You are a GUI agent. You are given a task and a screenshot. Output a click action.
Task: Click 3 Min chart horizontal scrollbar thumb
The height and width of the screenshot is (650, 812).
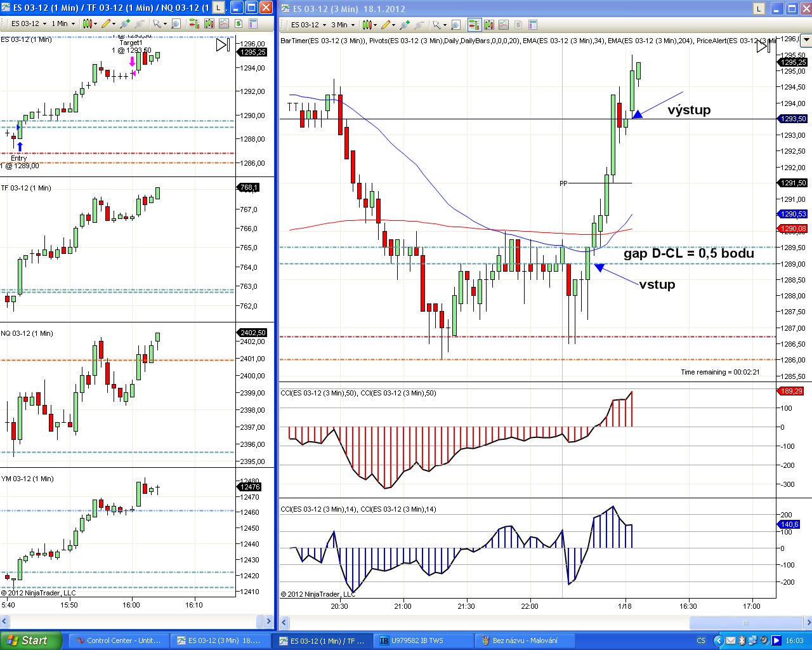pos(745,623)
